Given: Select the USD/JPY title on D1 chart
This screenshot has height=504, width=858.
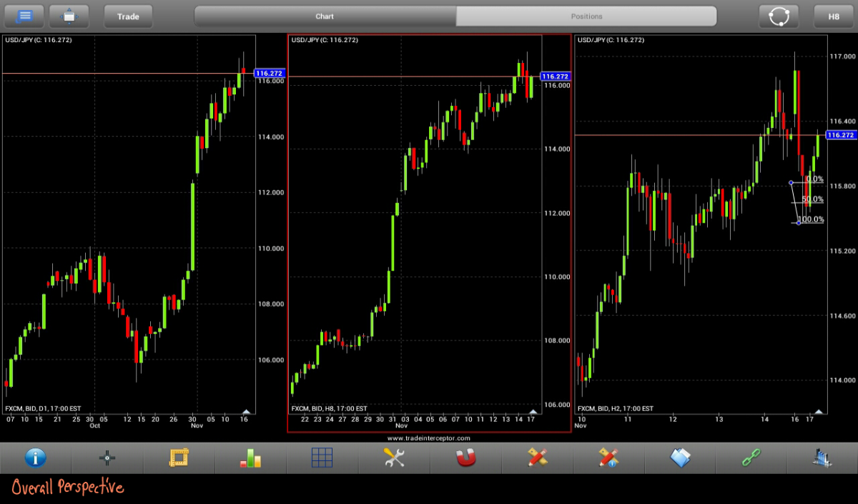Looking at the screenshot, I should click(x=39, y=40).
